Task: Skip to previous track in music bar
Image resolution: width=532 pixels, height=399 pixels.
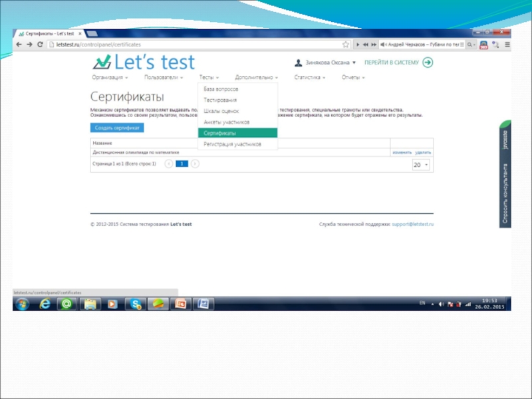Action: [365, 45]
